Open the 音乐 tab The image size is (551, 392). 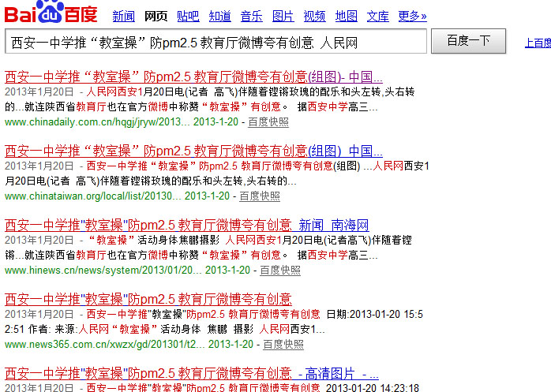[x=252, y=16]
